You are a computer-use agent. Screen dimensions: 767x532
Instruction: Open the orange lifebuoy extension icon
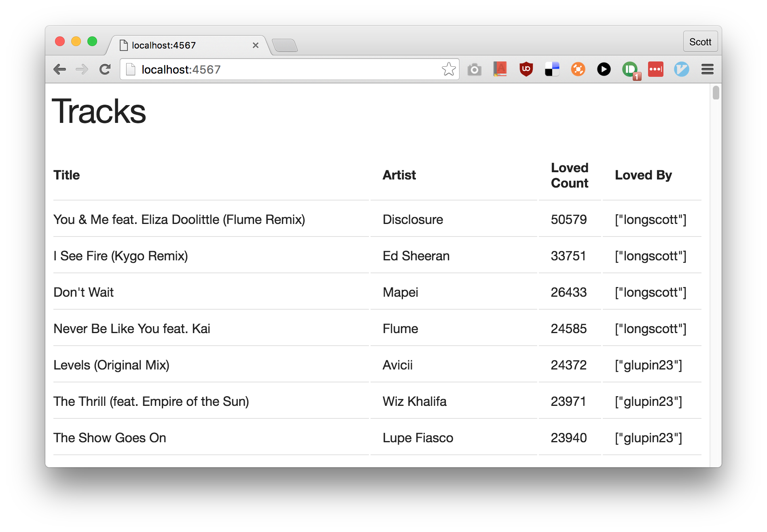pyautogui.click(x=578, y=69)
